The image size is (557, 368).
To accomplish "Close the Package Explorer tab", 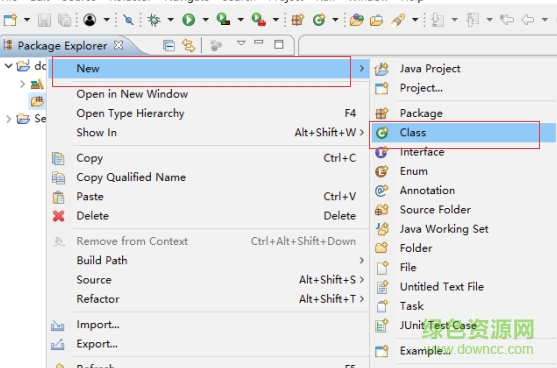I will (x=119, y=45).
